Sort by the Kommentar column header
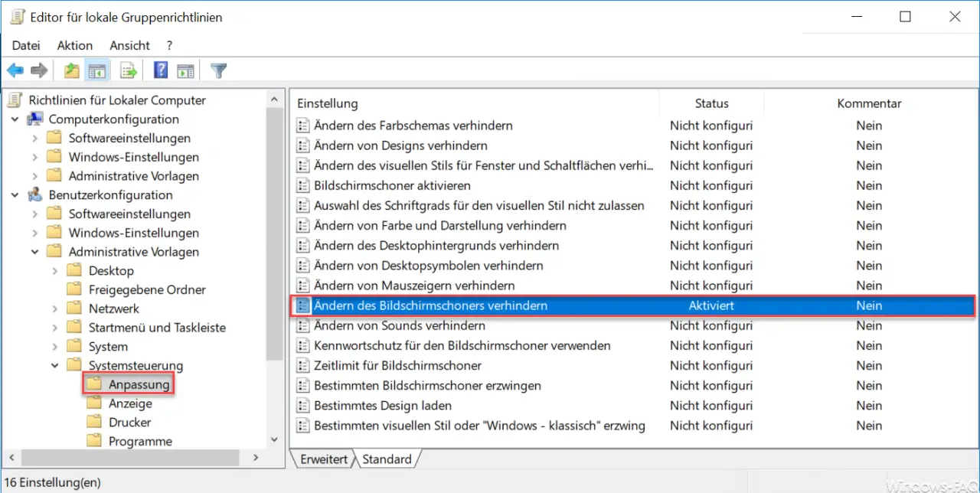This screenshot has width=980, height=493. click(869, 103)
